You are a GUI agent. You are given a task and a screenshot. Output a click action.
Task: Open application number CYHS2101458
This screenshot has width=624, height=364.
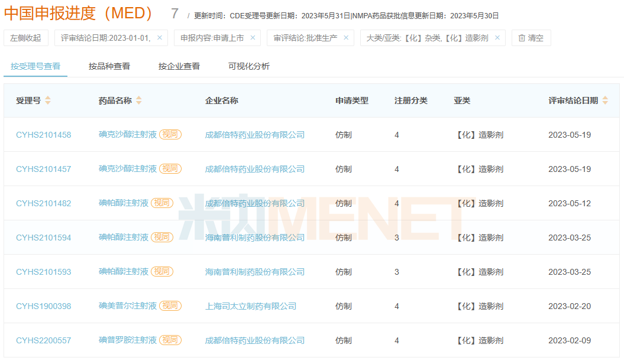(x=43, y=135)
